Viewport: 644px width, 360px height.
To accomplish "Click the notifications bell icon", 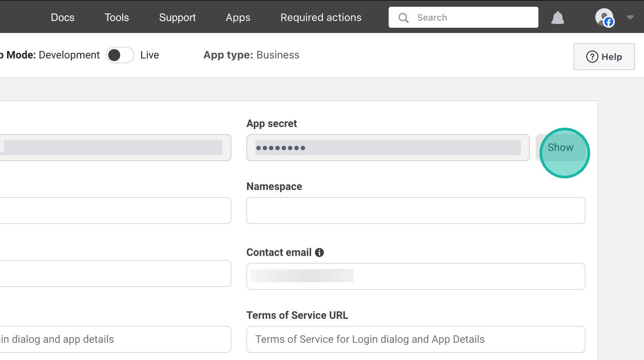I will pyautogui.click(x=557, y=18).
